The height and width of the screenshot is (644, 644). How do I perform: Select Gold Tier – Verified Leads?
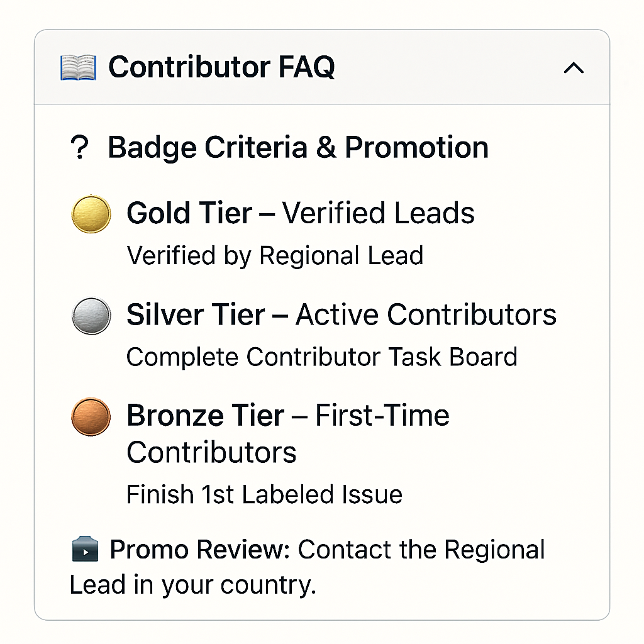(300, 214)
